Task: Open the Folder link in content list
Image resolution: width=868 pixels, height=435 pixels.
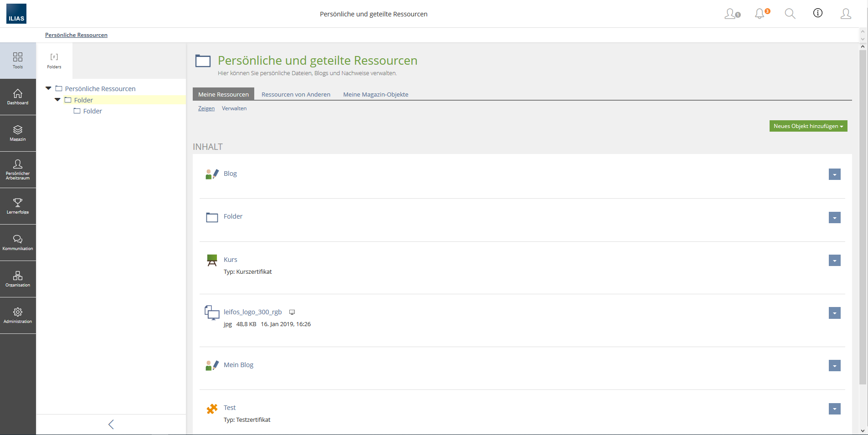Action: pos(233,216)
